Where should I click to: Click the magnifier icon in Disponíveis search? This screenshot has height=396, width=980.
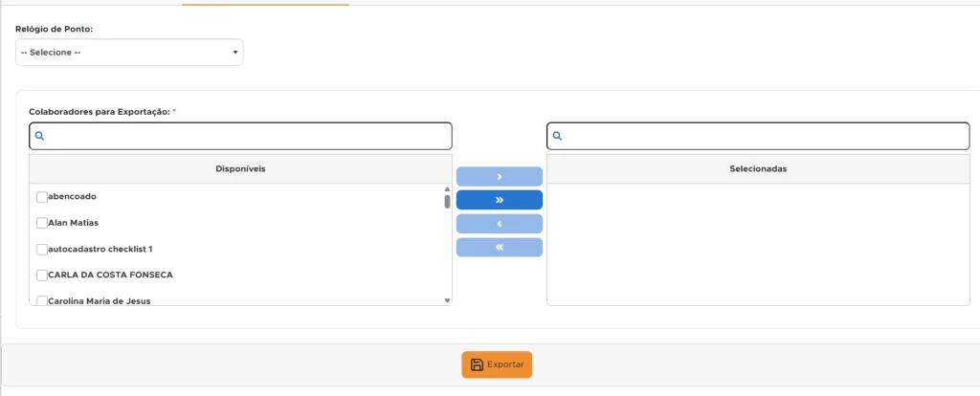point(40,137)
